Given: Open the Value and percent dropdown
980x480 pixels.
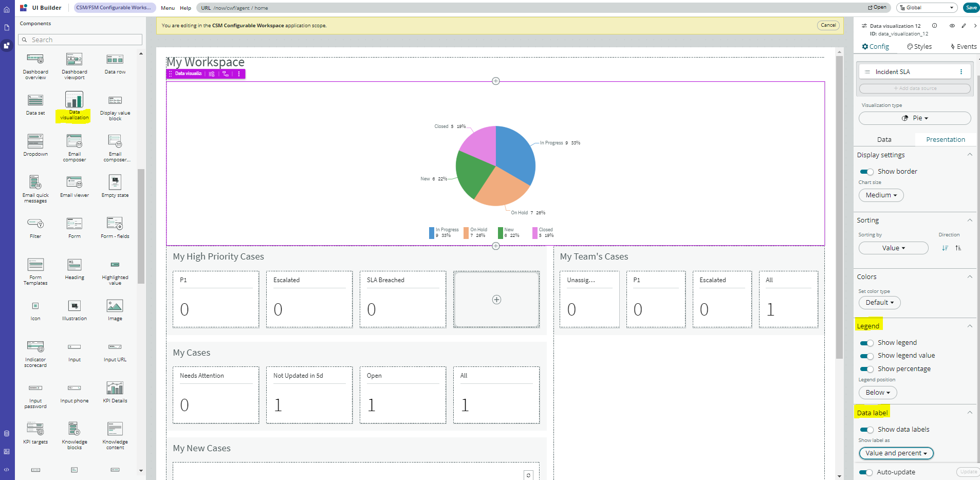Looking at the screenshot, I should [896, 453].
